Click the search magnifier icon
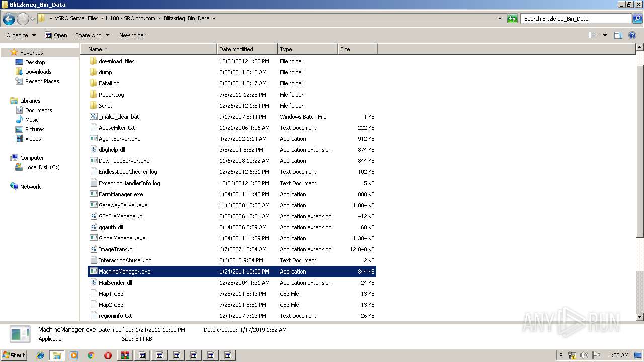 637,19
